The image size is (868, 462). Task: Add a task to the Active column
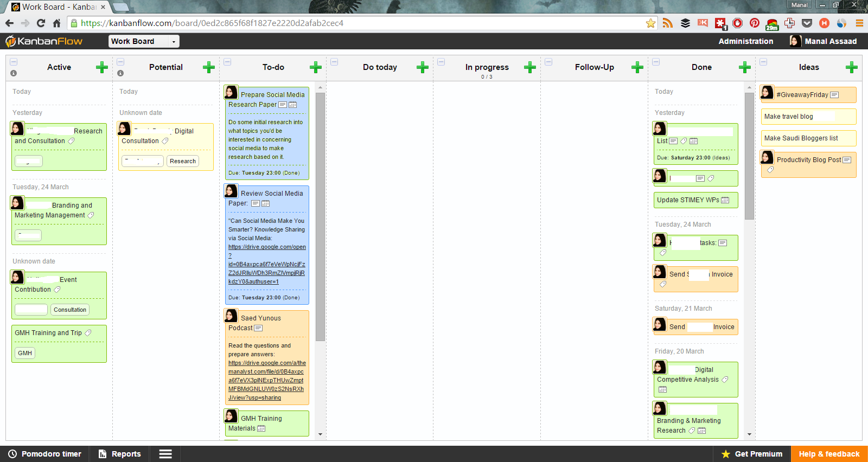(101, 67)
